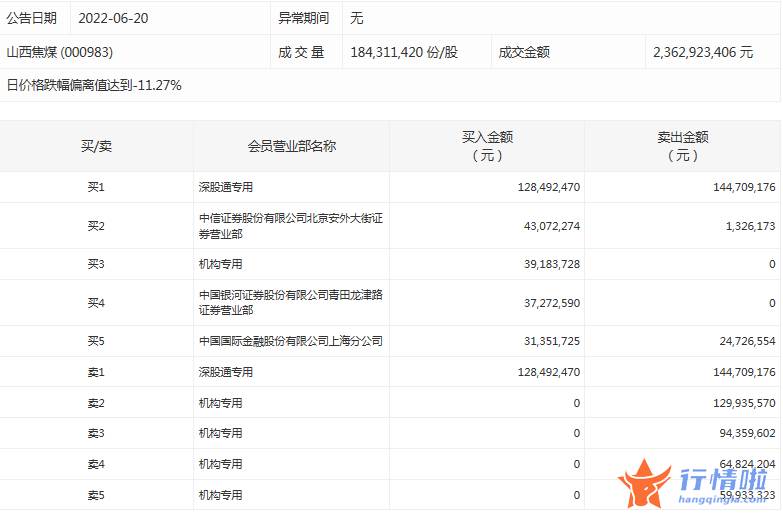The height and width of the screenshot is (514, 783).
Task: Select the 卖4 row label
Action: click(x=96, y=465)
